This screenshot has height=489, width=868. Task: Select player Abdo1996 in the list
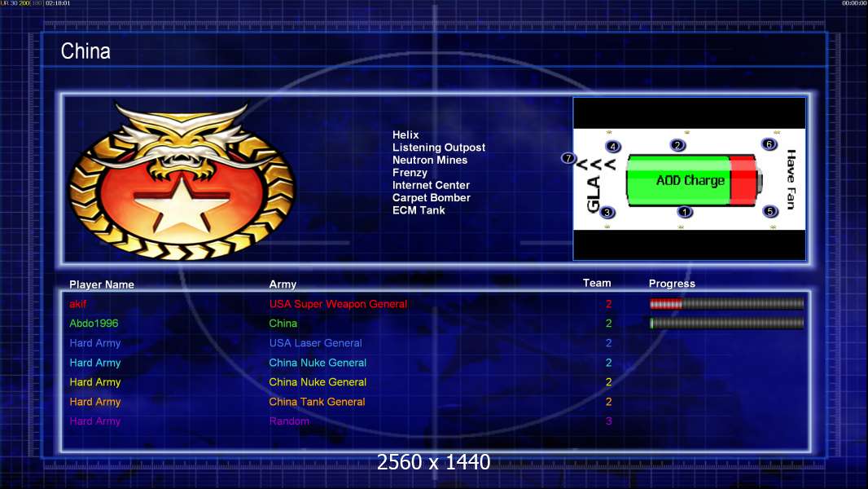point(94,324)
